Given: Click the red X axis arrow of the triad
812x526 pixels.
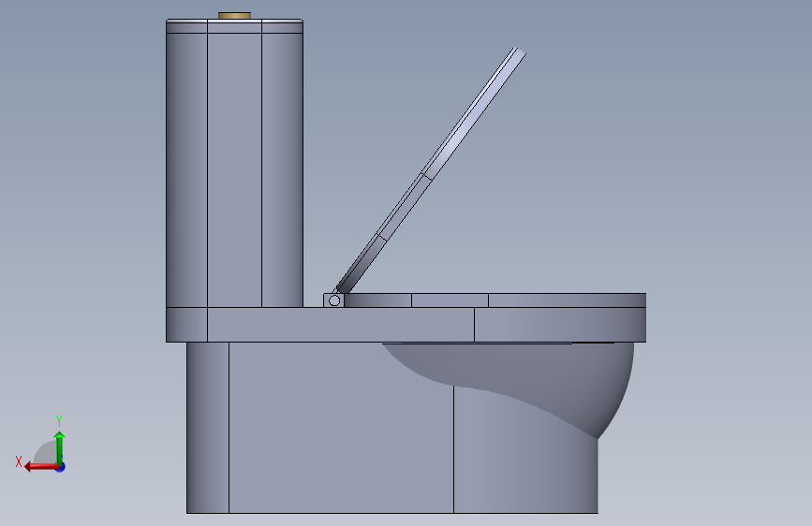Looking at the screenshot, I should (41, 467).
